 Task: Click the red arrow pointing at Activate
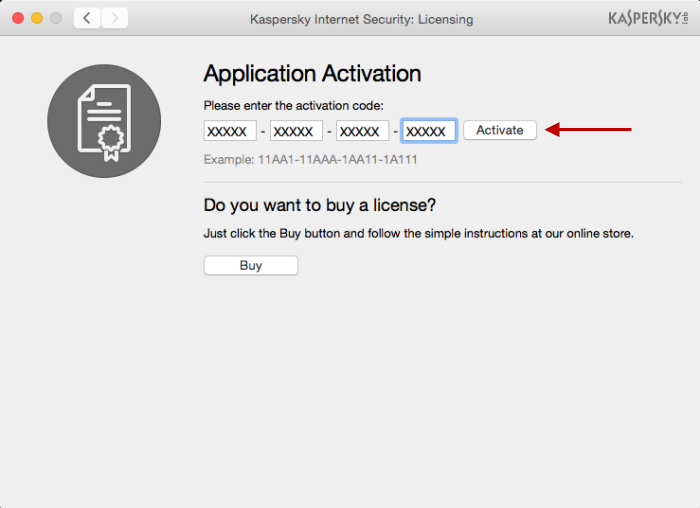click(x=588, y=130)
